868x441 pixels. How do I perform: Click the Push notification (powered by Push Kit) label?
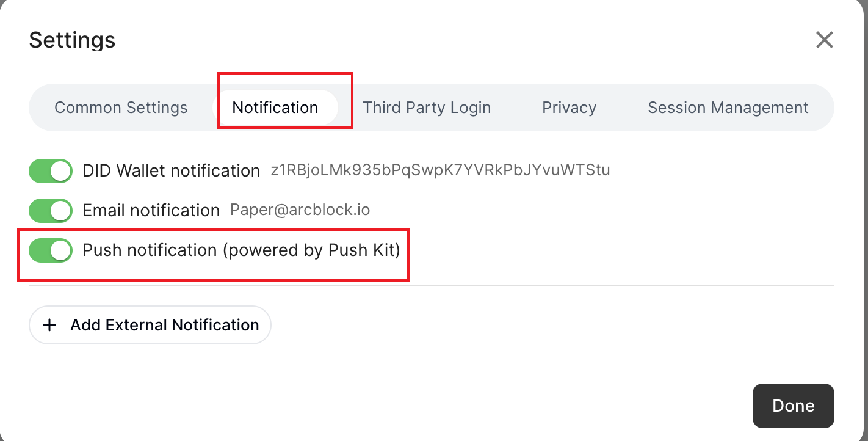pyautogui.click(x=241, y=250)
